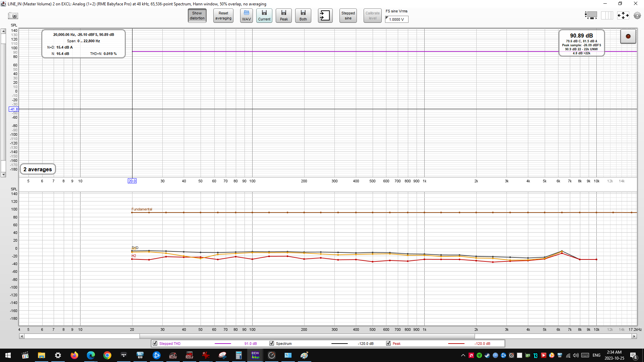
Task: Open File Explorer from taskbar
Action: 42,355
